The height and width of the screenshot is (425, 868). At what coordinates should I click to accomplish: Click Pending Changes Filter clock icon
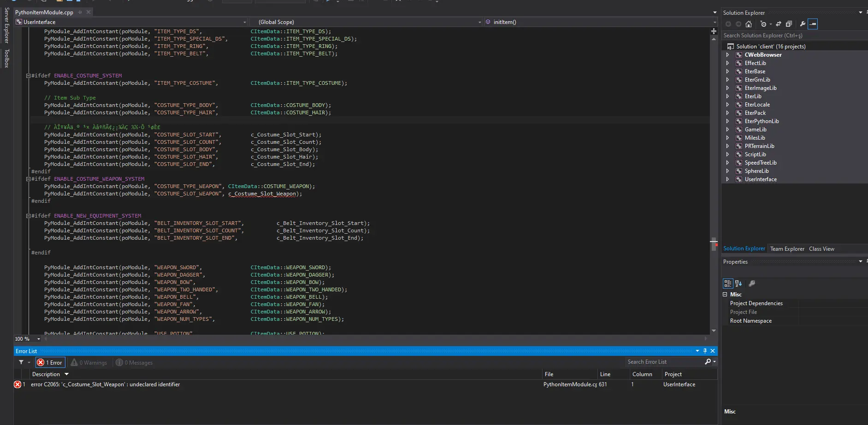(x=763, y=24)
